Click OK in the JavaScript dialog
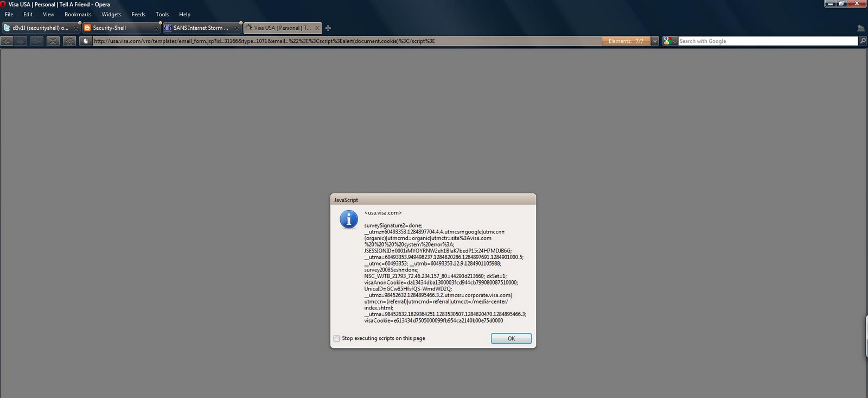The width and height of the screenshot is (868, 398). 511,338
